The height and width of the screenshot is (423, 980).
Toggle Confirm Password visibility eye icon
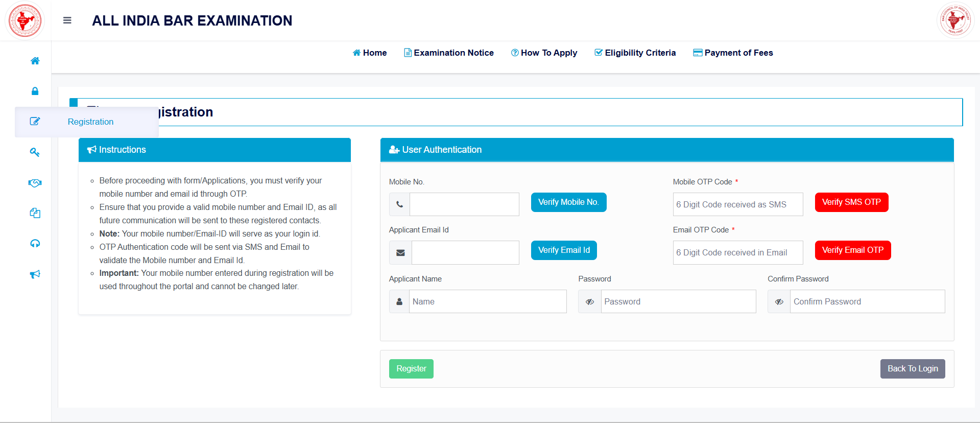click(x=779, y=301)
